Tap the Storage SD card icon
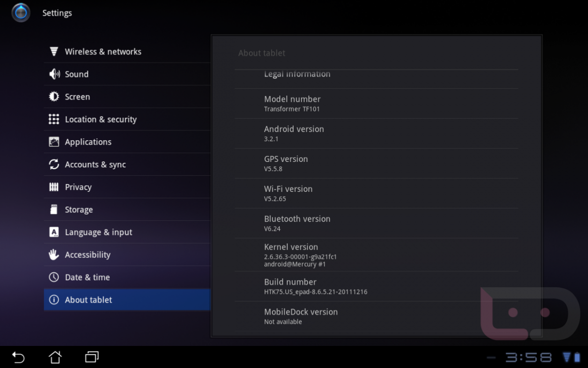The height and width of the screenshot is (368, 588). [x=54, y=210]
